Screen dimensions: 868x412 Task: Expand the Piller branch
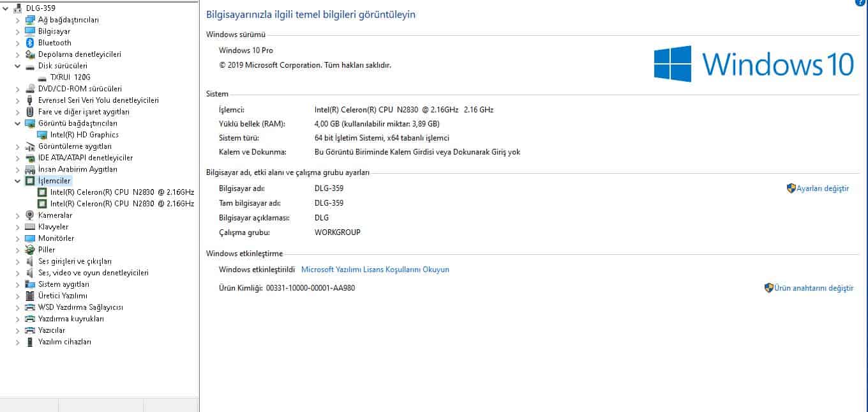coord(17,250)
